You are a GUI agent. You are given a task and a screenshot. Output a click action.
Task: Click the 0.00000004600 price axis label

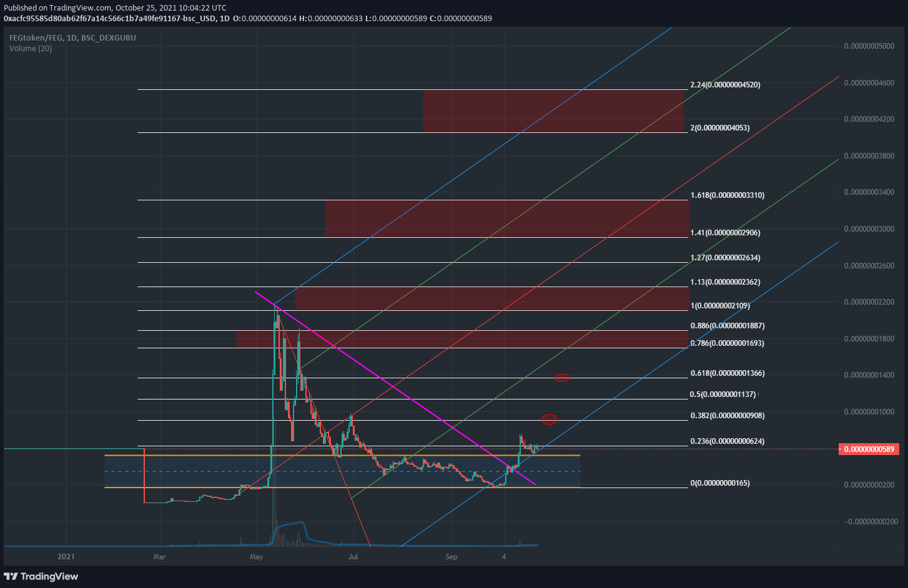(869, 83)
